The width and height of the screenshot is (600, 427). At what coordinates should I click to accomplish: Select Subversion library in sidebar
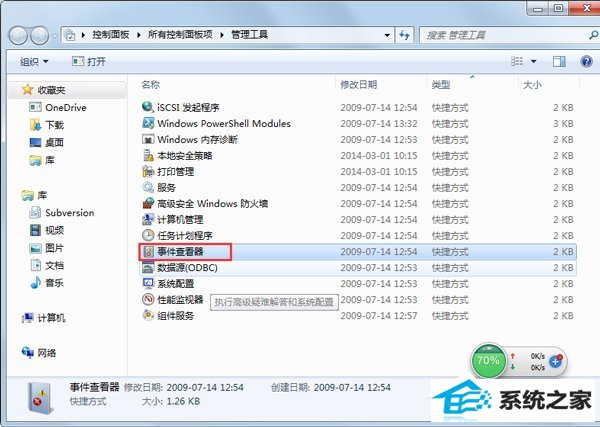coord(62,213)
